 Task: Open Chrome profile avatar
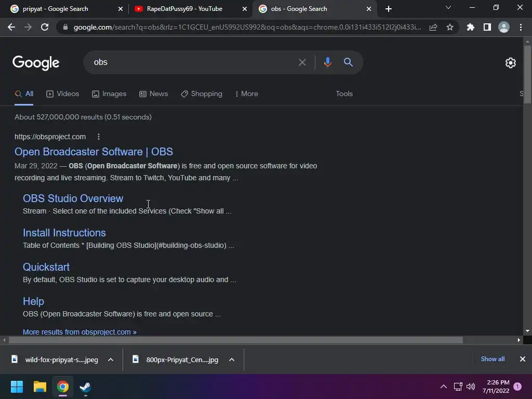pyautogui.click(x=504, y=27)
